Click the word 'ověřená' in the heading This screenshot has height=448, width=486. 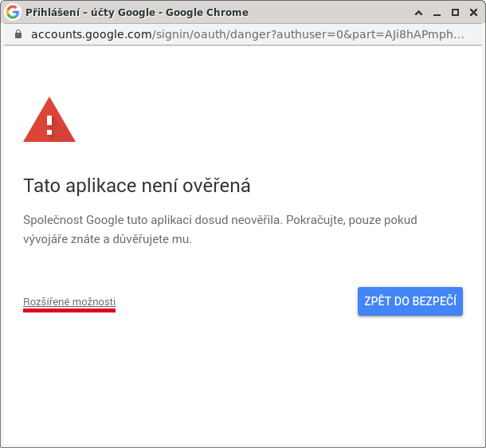(217, 186)
